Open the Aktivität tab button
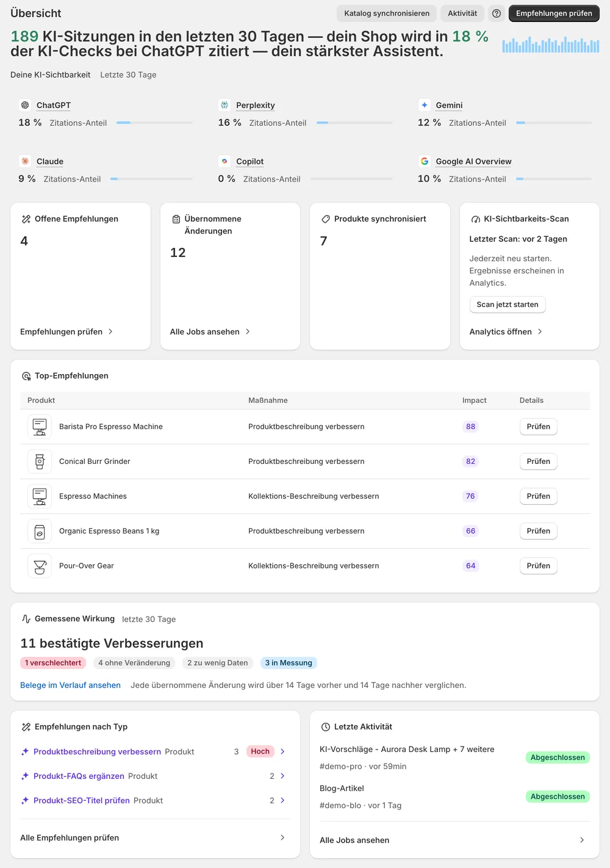This screenshot has height=868, width=610. [462, 13]
